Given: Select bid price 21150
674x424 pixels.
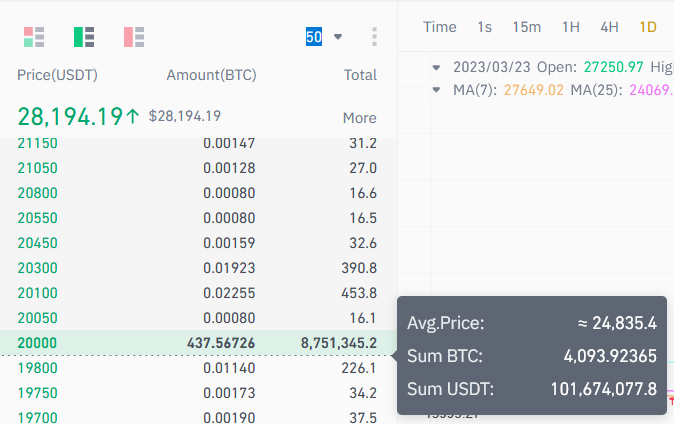Looking at the screenshot, I should pos(37,143).
